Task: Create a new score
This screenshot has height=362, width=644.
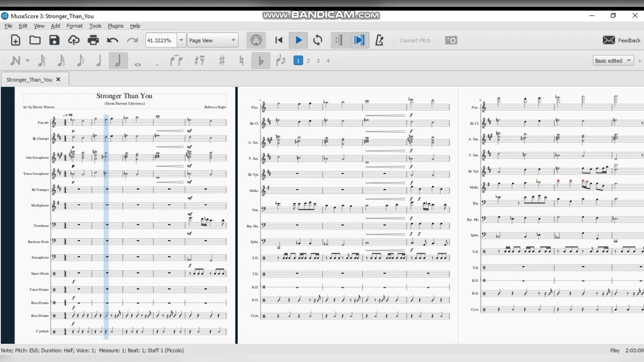Action: coord(16,40)
